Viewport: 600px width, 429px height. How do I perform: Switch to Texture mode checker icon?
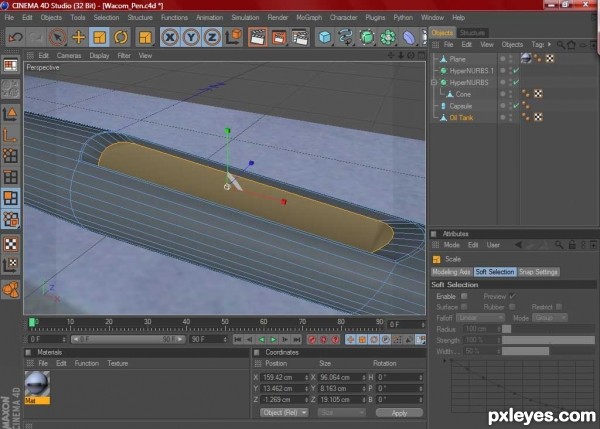pos(10,244)
